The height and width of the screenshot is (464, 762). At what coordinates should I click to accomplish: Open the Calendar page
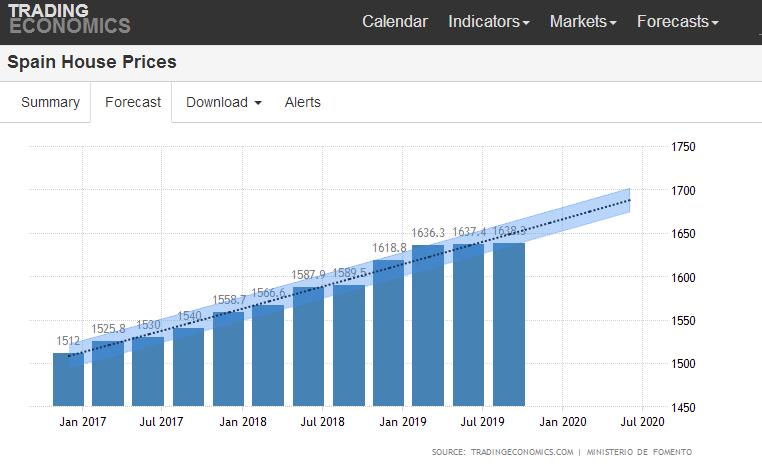coord(394,21)
